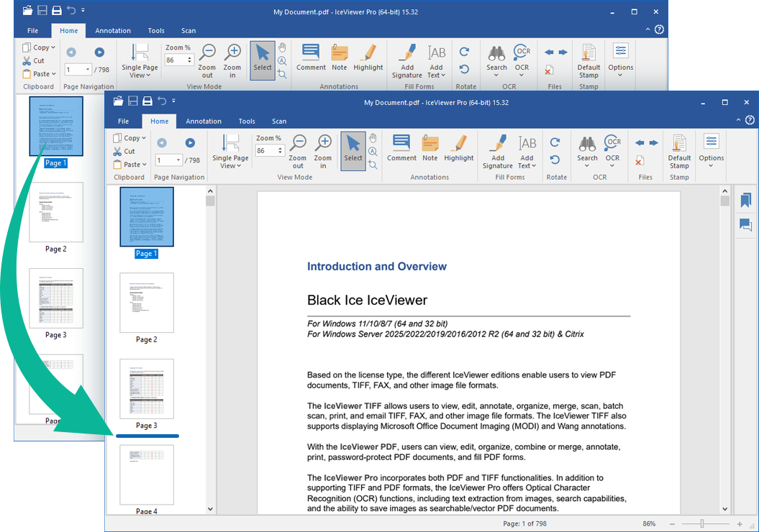Open comments panel icon on right sidebar

745,224
